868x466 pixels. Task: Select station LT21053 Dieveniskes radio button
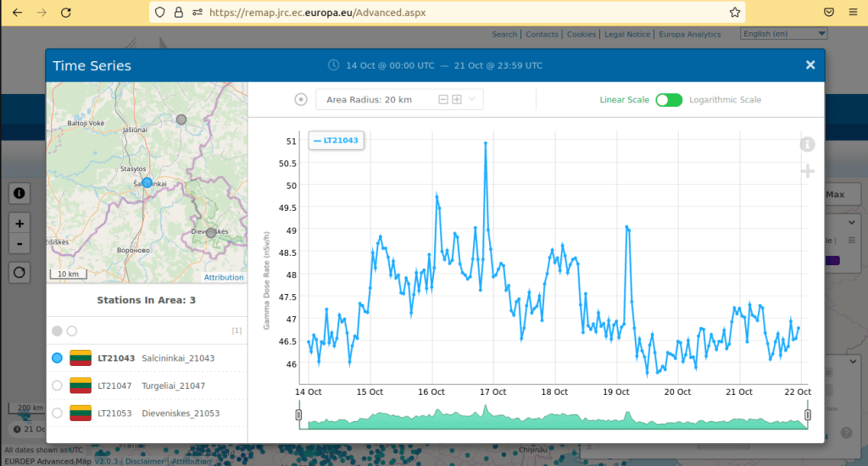(57, 413)
